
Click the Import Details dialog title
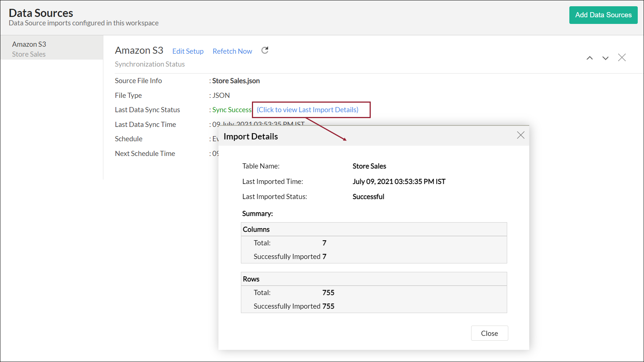click(x=250, y=136)
